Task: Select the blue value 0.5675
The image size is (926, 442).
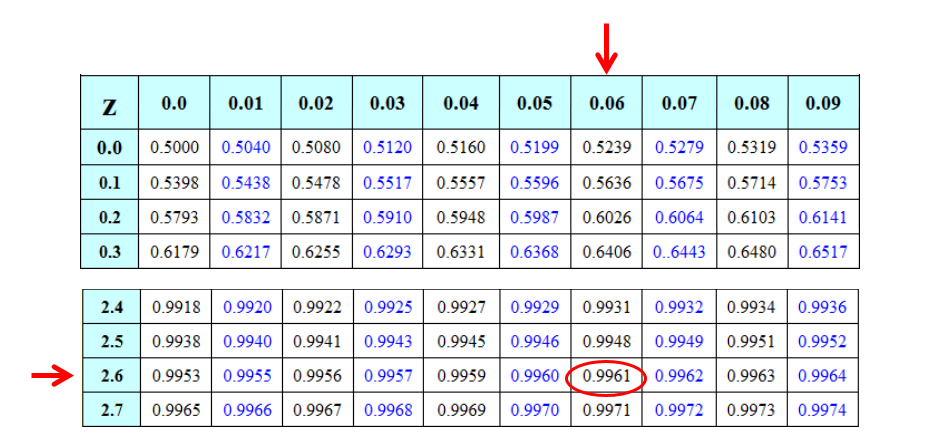Action: pos(679,183)
